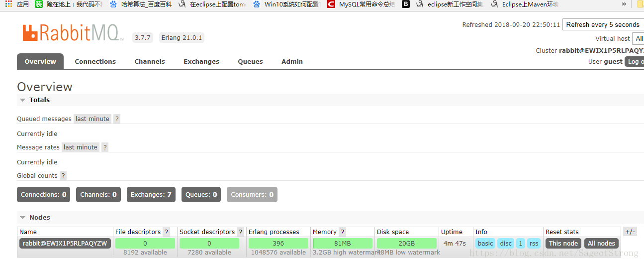The height and width of the screenshot is (263, 644).
Task: Switch to the Channels tab
Action: pyautogui.click(x=150, y=61)
